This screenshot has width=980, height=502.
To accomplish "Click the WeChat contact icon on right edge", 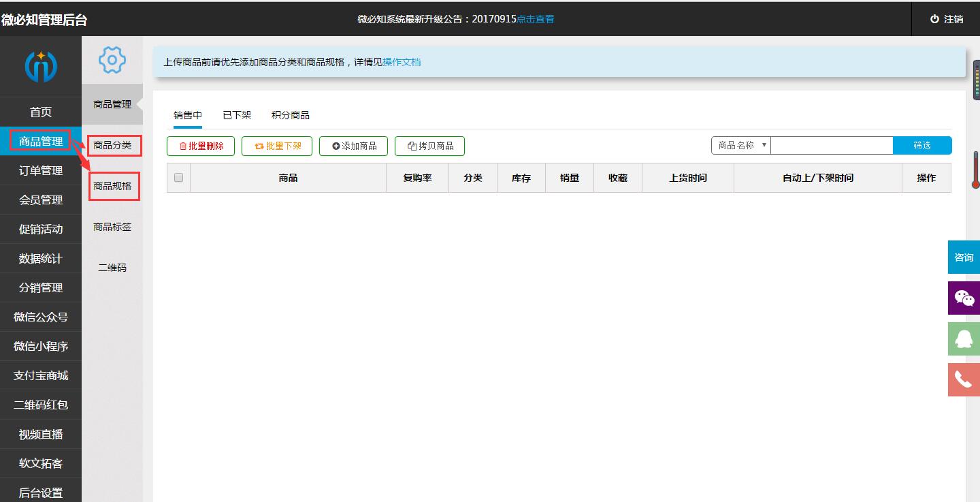I will tap(964, 298).
